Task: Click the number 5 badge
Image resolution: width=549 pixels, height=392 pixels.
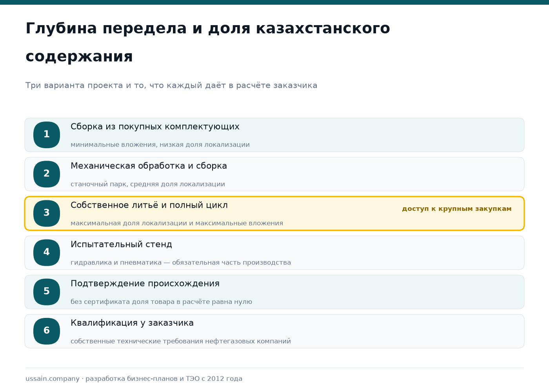Action: coord(47,292)
